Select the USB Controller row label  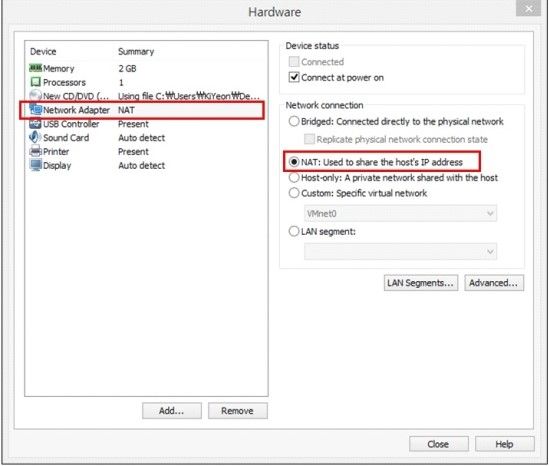coord(71,124)
